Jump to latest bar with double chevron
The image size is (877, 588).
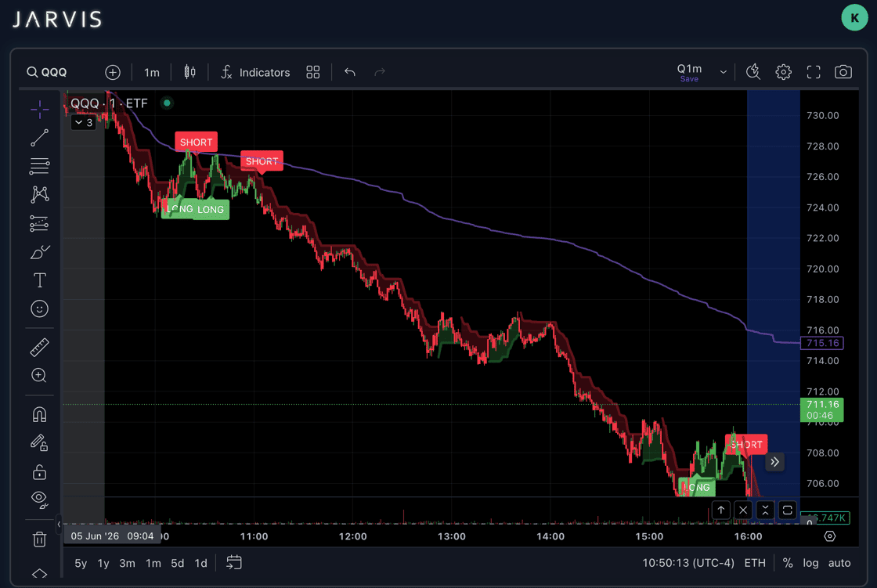pyautogui.click(x=774, y=462)
